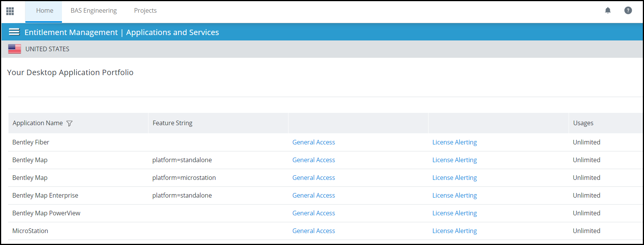The height and width of the screenshot is (245, 644).
Task: Select the Bentley Map PowerView application name
Action: click(x=46, y=213)
